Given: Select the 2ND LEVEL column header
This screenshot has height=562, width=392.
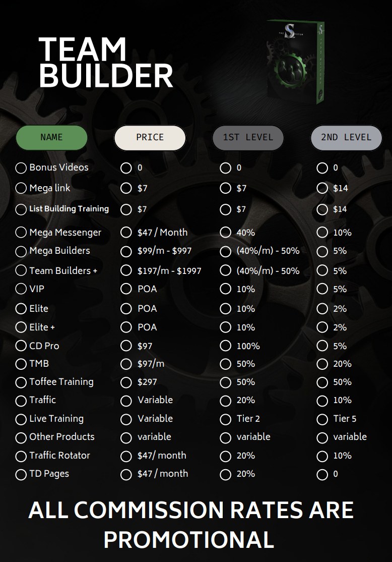Looking at the screenshot, I should tap(346, 138).
